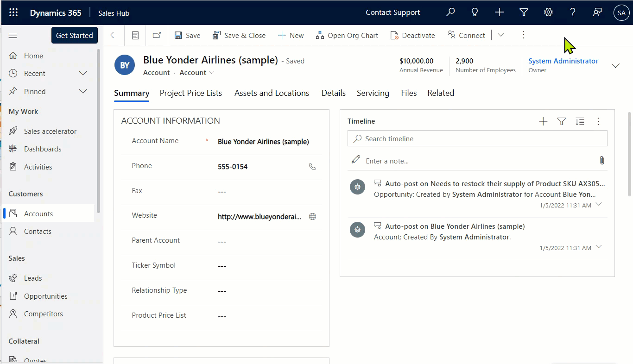Collapse the site map hamburger menu
The width and height of the screenshot is (633, 364).
click(x=13, y=36)
